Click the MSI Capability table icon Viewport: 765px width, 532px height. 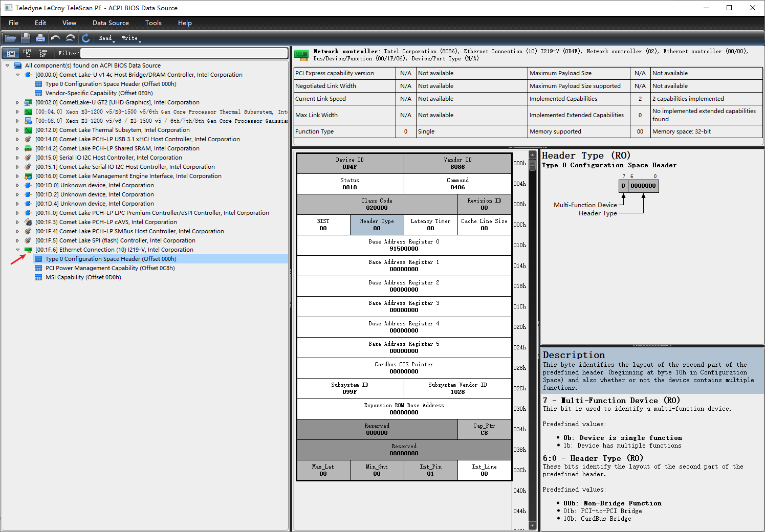pyautogui.click(x=38, y=277)
